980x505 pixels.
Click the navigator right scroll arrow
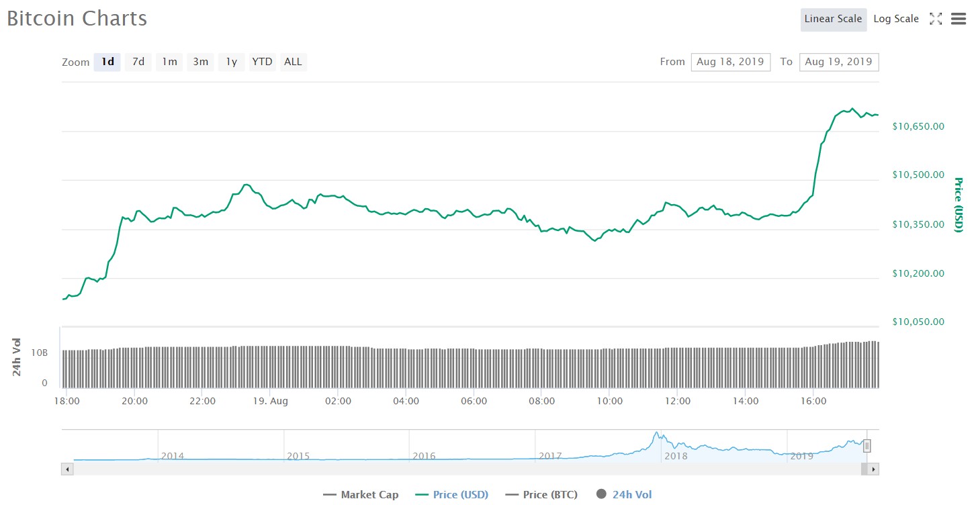click(873, 469)
